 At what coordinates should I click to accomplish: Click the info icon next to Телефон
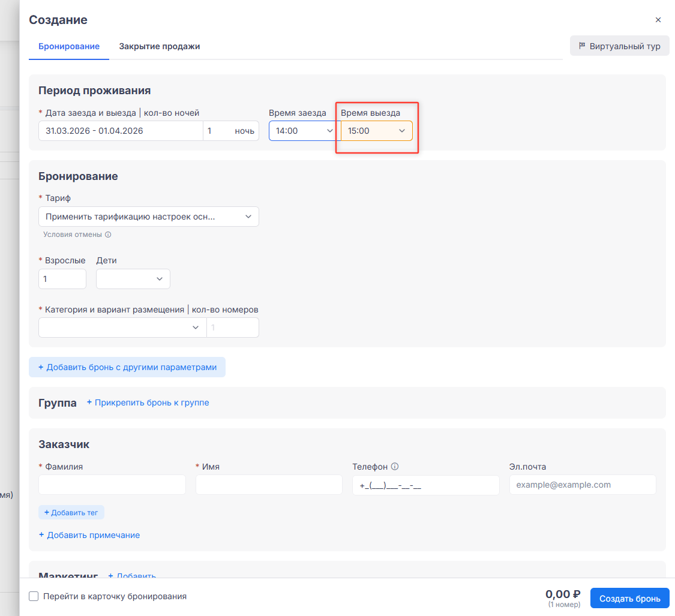(395, 467)
